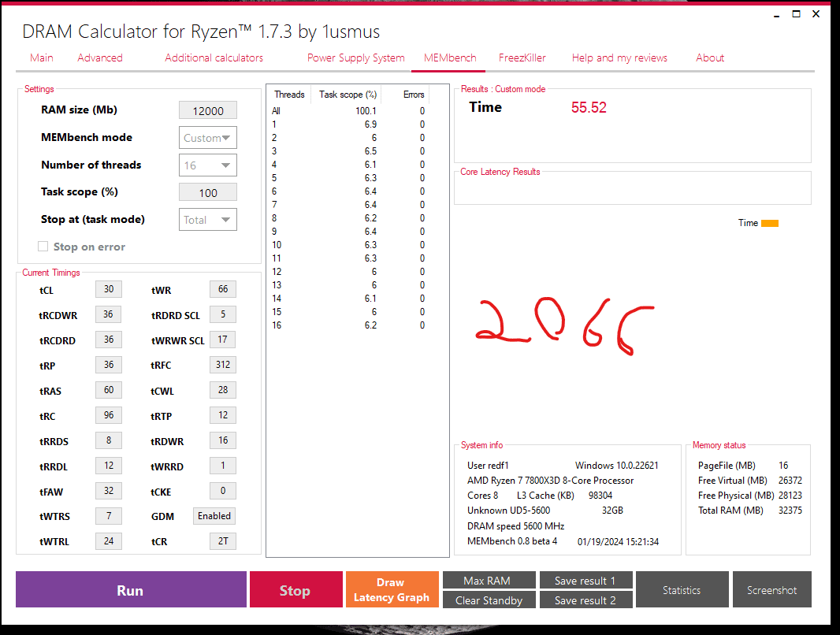The height and width of the screenshot is (635, 840).
Task: Start the test with Run button
Action: (x=132, y=589)
